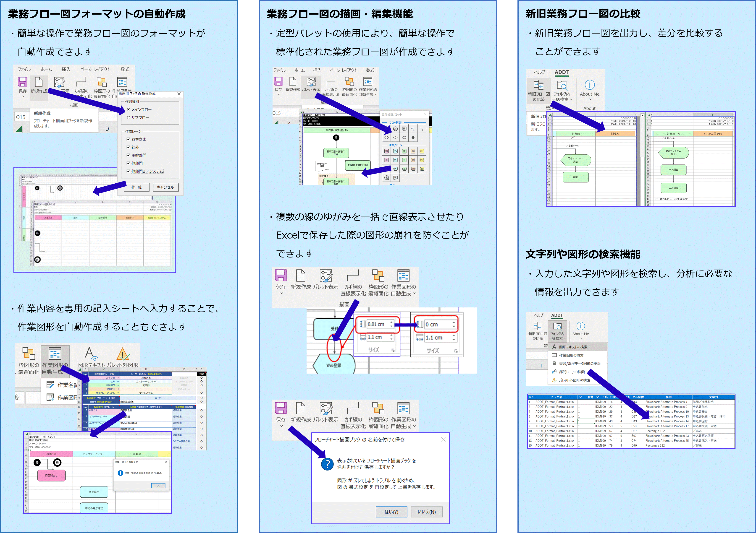Image resolution: width=756 pixels, height=533 pixels.
Task: Expand フォルダ内一括検索 dropdown next to highlighted 新旧フロー図の比較
Action: pos(571,99)
